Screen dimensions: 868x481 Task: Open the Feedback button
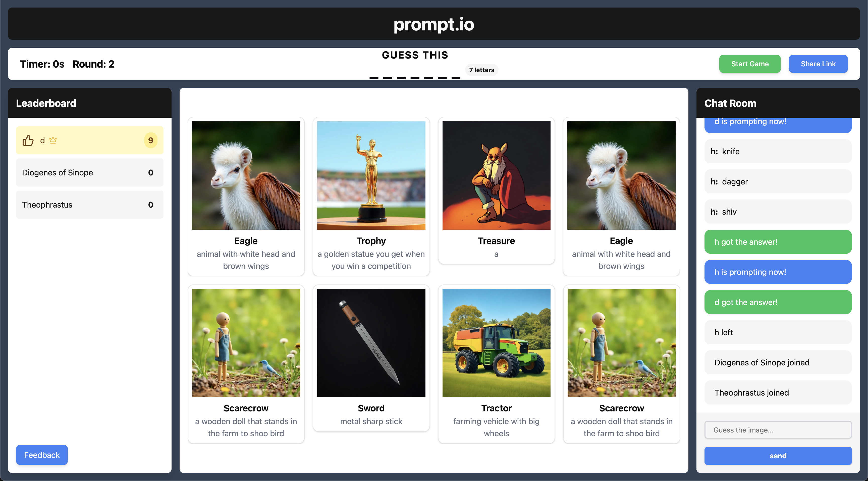[42, 455]
